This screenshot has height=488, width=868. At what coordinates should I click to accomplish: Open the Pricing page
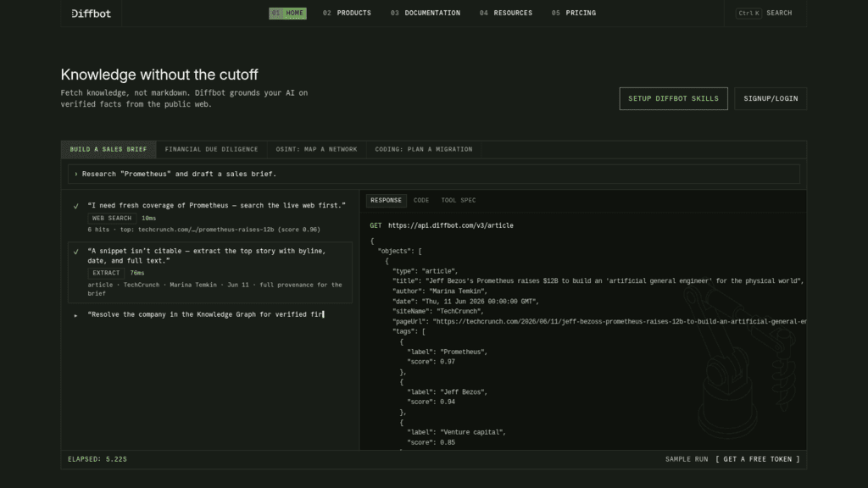coord(574,14)
